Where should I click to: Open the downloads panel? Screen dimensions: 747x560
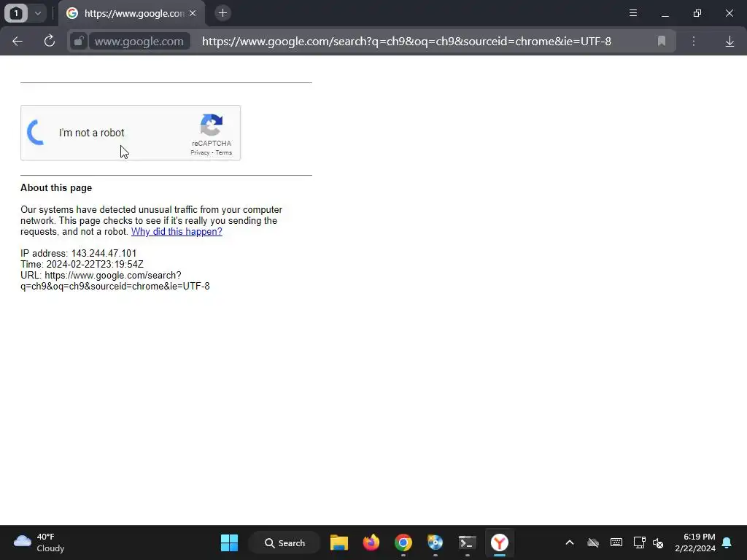pos(729,42)
